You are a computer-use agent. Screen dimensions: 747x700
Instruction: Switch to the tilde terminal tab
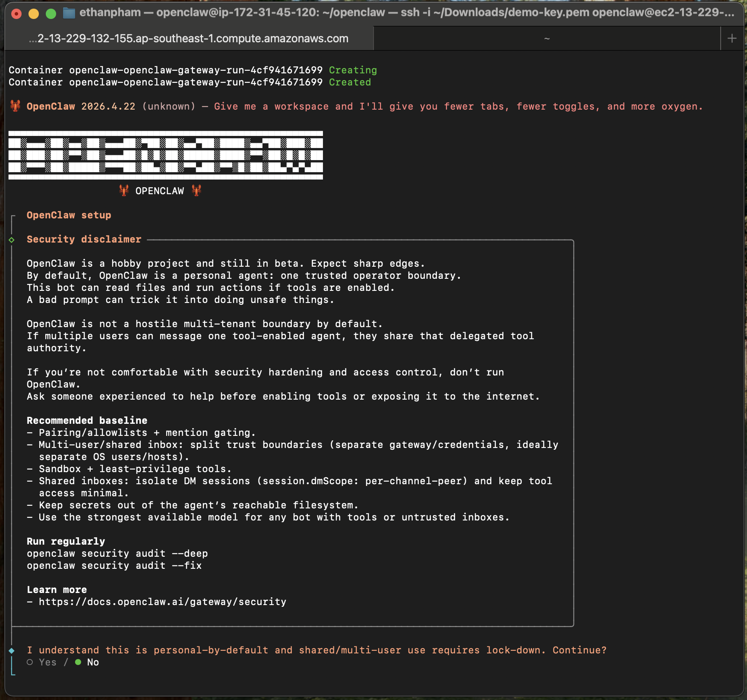(547, 38)
